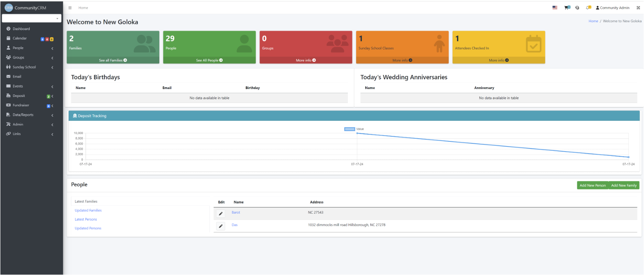Open the notifications bell
Viewport: 644px width, 275px height.
tap(588, 8)
